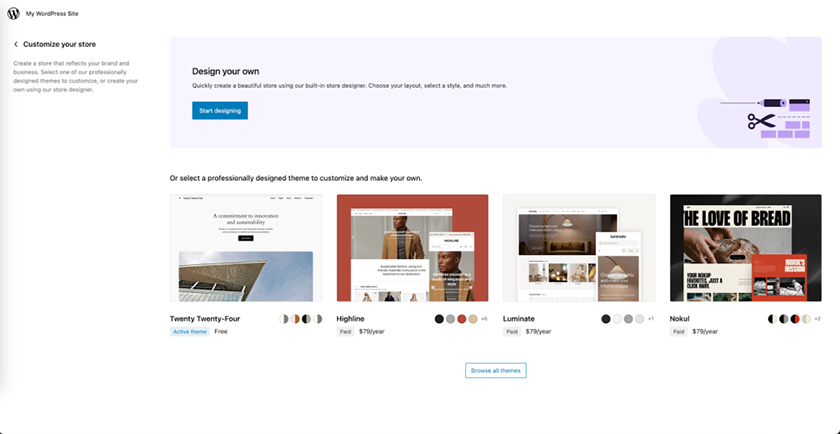Click the scissors illustration in the banner
Screen dimensions: 840x434
(761, 123)
